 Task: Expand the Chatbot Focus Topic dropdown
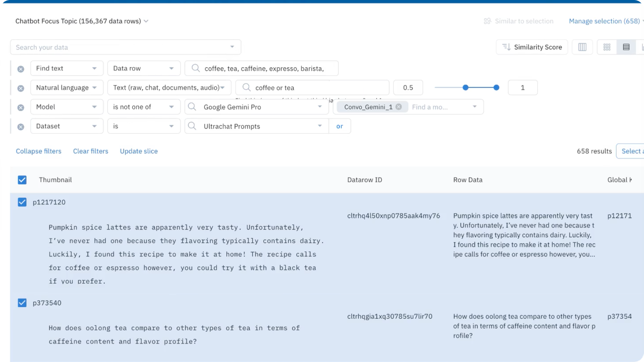pos(146,21)
